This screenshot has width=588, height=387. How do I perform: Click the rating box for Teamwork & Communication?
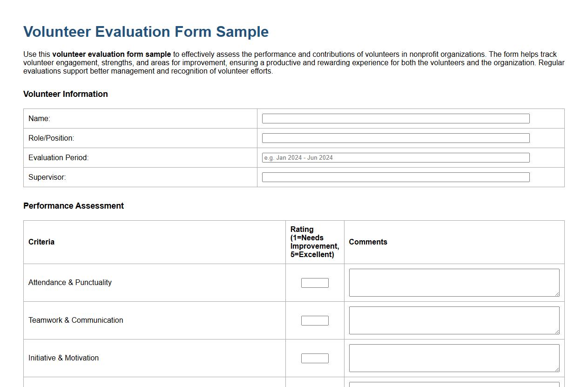click(x=315, y=320)
